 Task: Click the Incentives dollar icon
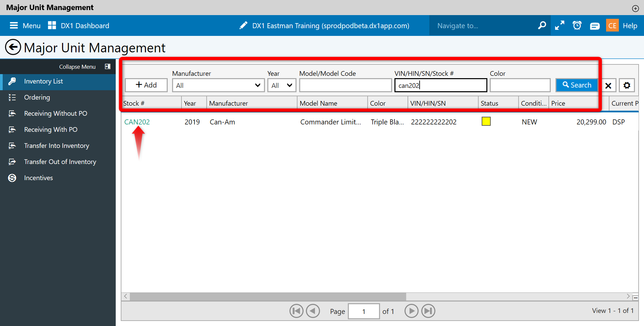coord(12,178)
